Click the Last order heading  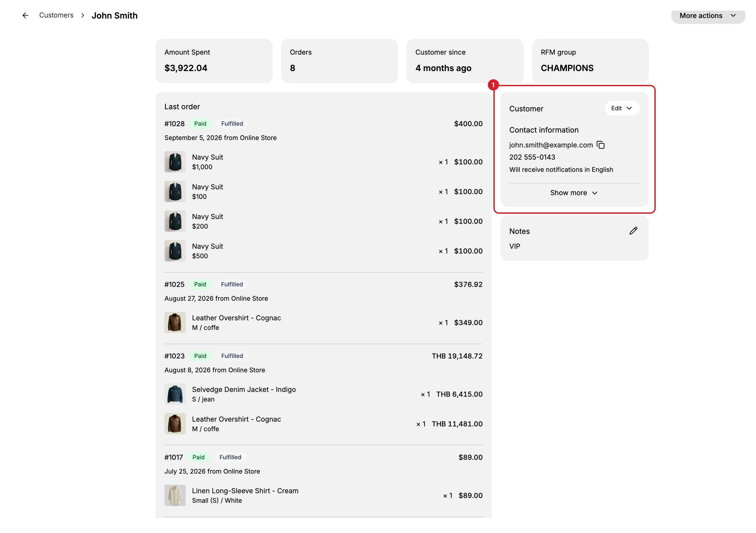[x=182, y=107]
